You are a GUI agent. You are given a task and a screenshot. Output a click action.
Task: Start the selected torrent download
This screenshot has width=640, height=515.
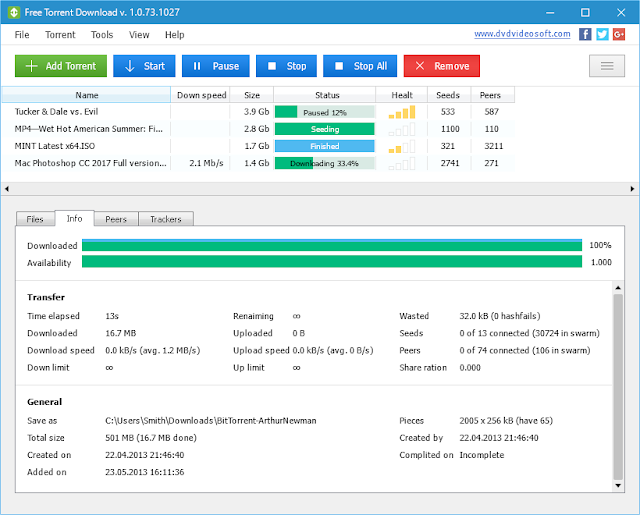click(144, 66)
